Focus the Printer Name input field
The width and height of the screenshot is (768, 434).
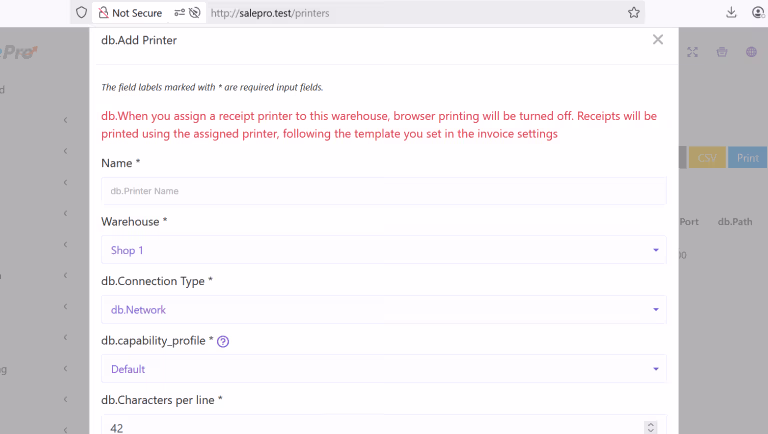tap(384, 191)
